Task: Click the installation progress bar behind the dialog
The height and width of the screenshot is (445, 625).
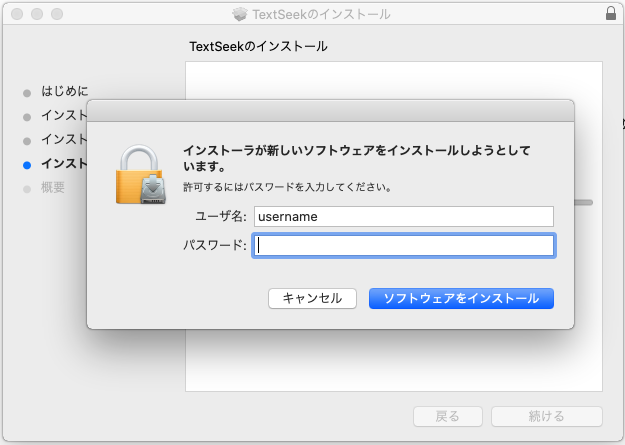Action: tap(584, 202)
